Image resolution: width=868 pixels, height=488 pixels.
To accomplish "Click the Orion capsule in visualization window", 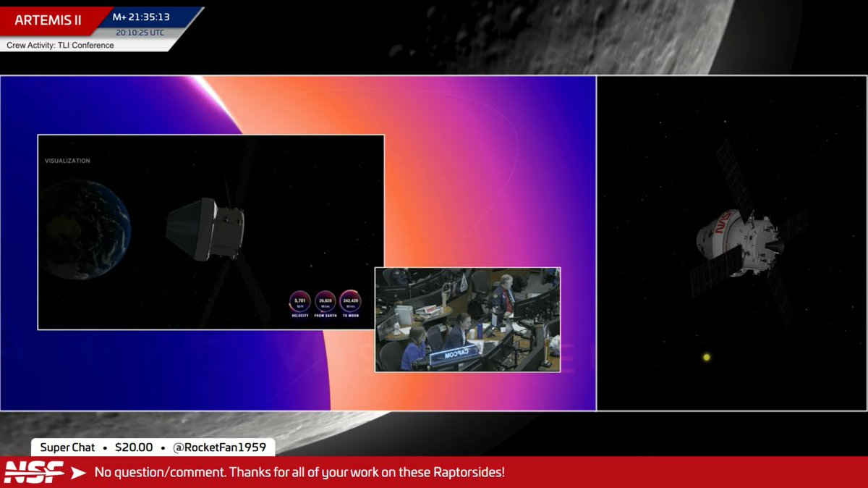I will pos(205,230).
